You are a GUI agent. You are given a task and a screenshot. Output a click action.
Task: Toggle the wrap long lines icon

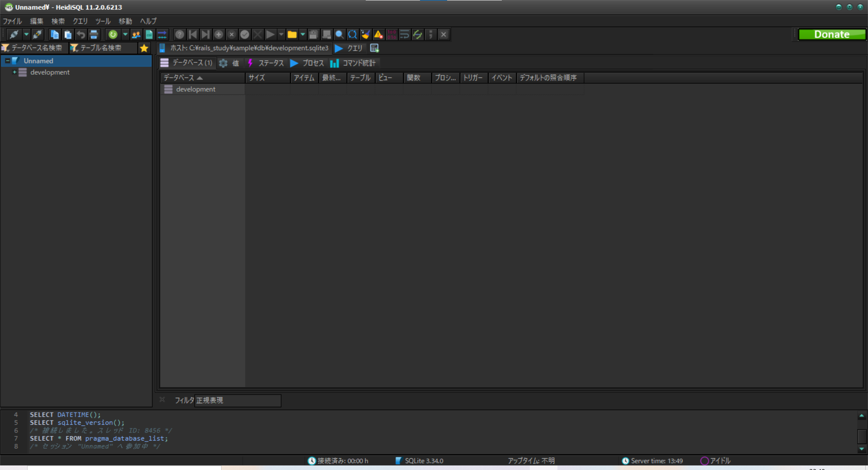tap(405, 34)
